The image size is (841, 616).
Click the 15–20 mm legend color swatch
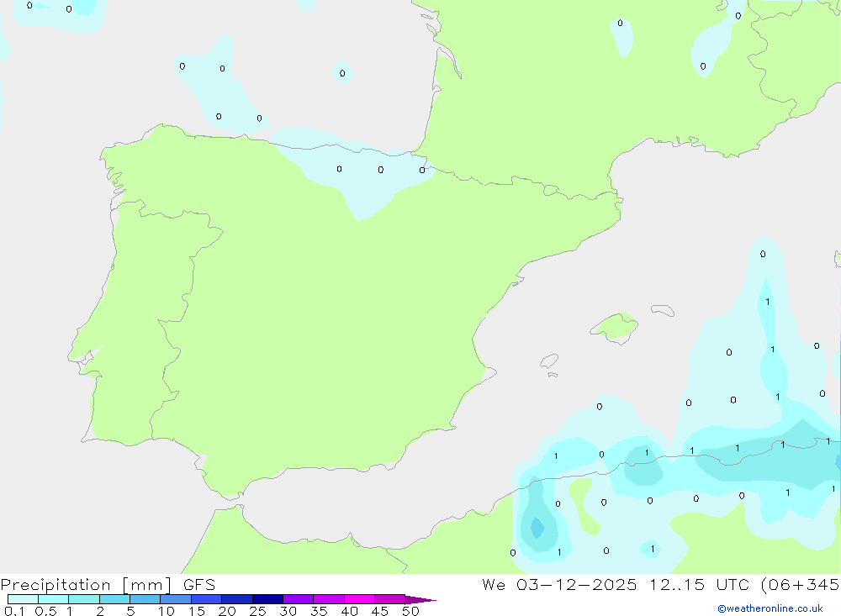pyautogui.click(x=207, y=599)
